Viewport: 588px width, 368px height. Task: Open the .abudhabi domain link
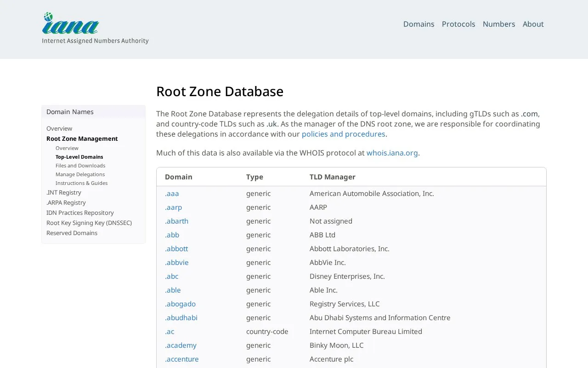coord(181,317)
